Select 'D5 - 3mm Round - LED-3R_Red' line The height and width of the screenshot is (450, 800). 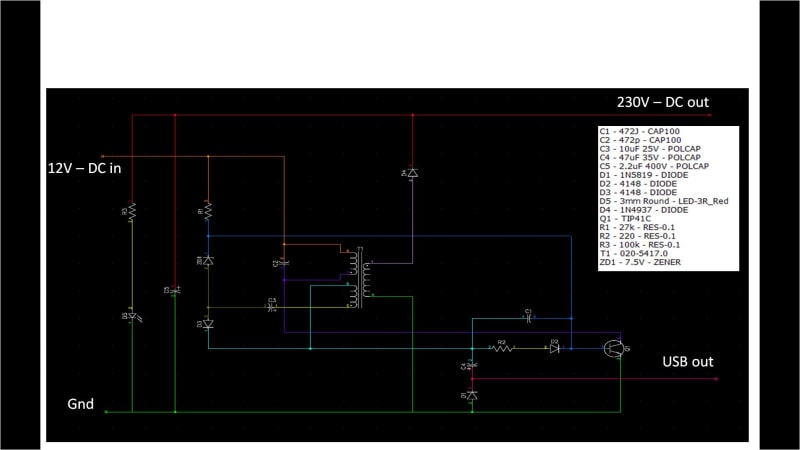pyautogui.click(x=664, y=201)
